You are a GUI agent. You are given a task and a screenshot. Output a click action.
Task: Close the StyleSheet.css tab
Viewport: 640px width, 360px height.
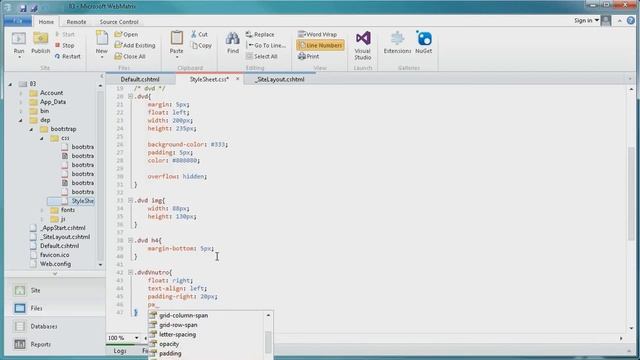(x=238, y=79)
